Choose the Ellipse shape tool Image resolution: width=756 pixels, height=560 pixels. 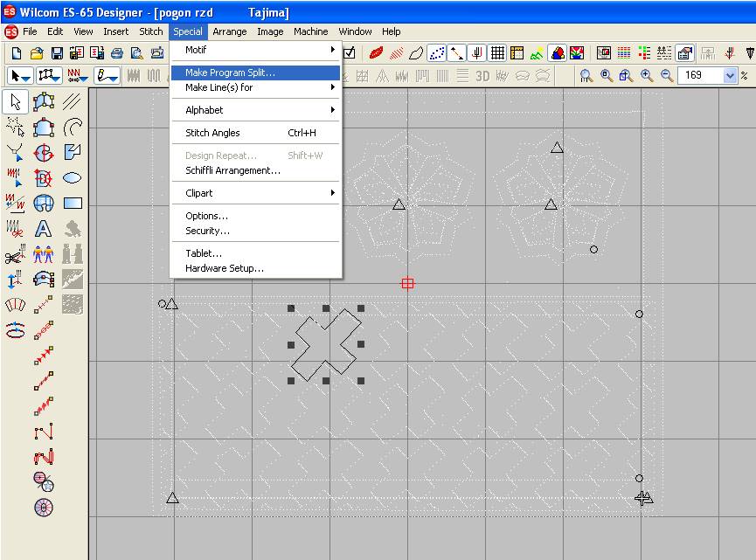point(73,178)
